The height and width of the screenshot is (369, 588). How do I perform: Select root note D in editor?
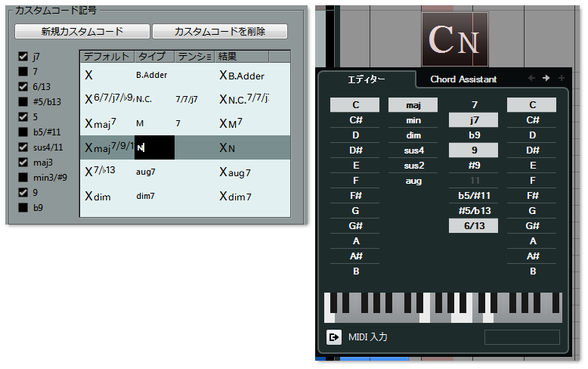click(x=355, y=135)
